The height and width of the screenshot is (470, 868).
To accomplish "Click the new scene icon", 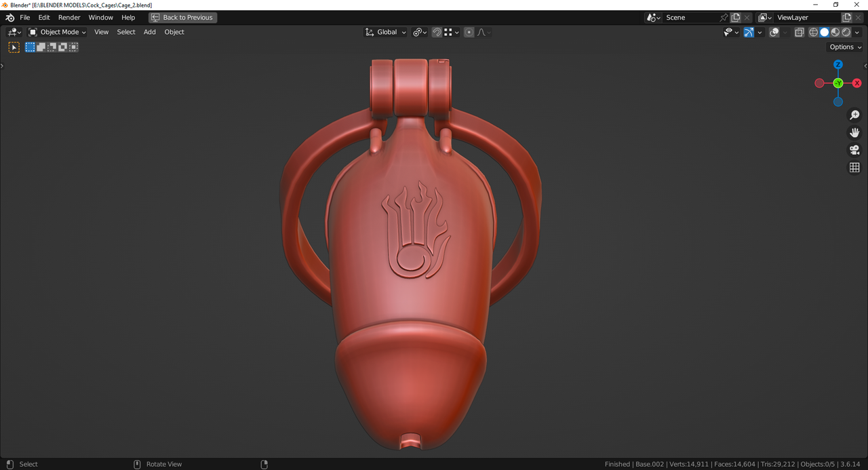I will click(736, 18).
